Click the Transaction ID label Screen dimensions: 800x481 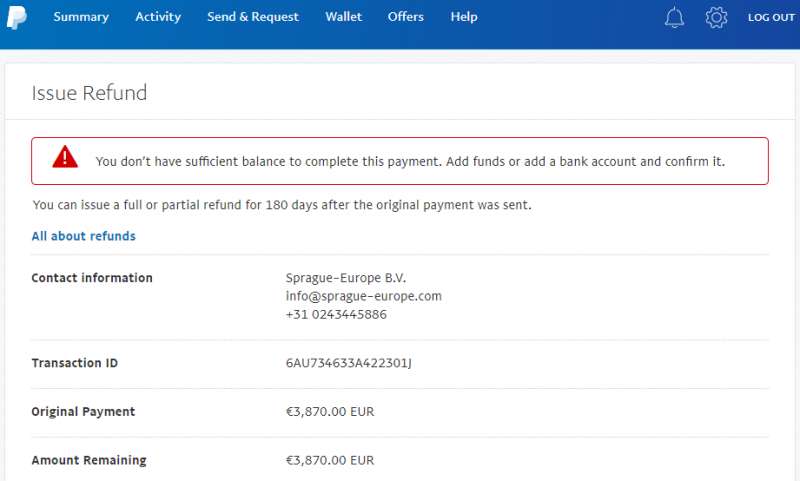coord(74,363)
